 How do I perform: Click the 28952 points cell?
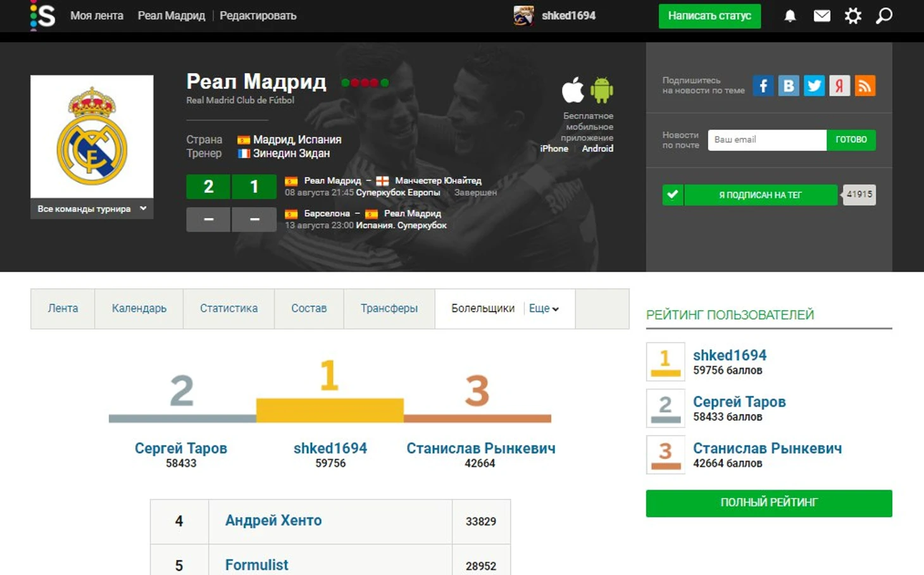point(481,560)
